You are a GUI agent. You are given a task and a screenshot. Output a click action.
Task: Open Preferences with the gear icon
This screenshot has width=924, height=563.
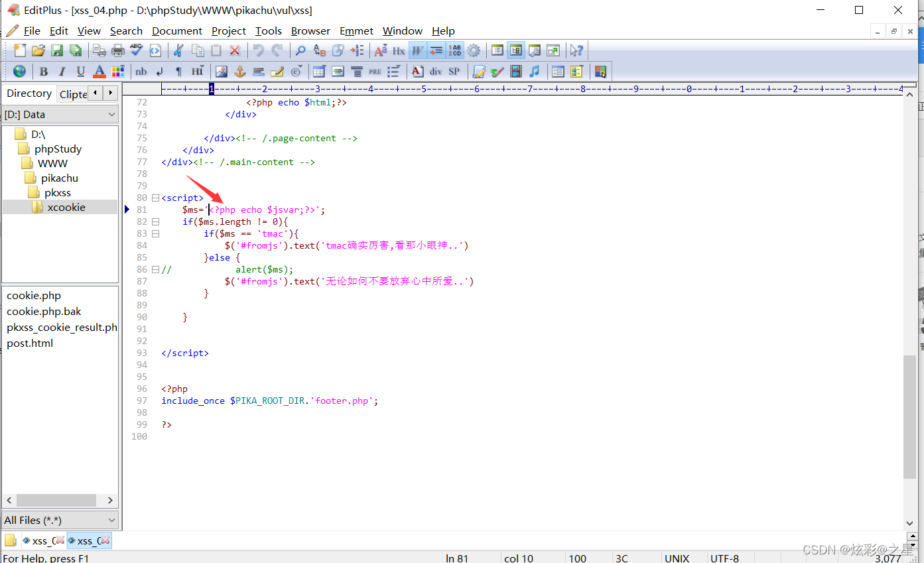[x=474, y=50]
